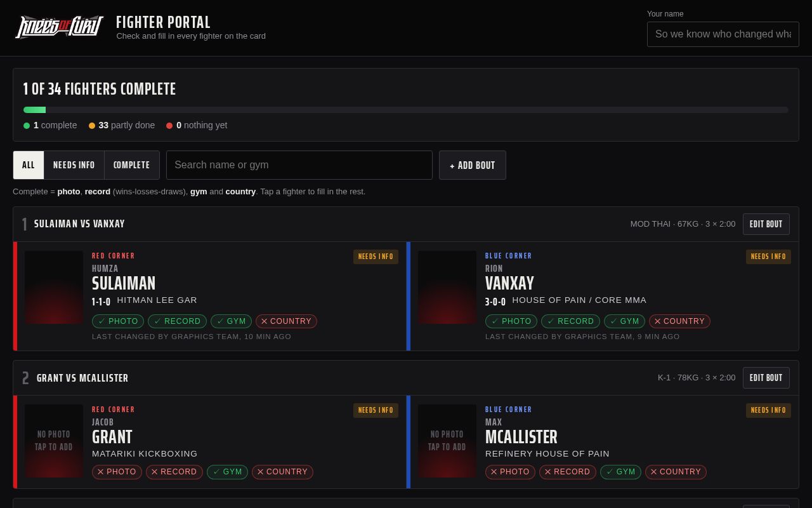Screen dimensions: 812x508
Task: Click Sulaiman's NEEDS INFO badge
Action: tap(376, 257)
